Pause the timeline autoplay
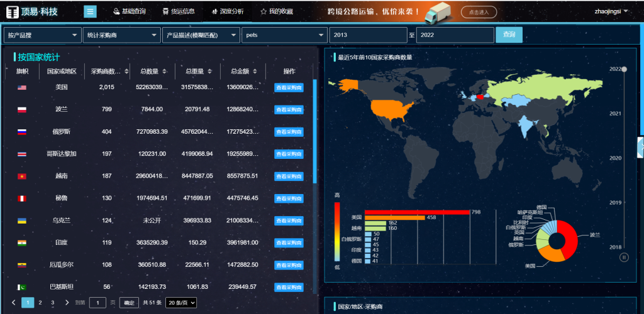The width and height of the screenshot is (644, 314). (624, 257)
